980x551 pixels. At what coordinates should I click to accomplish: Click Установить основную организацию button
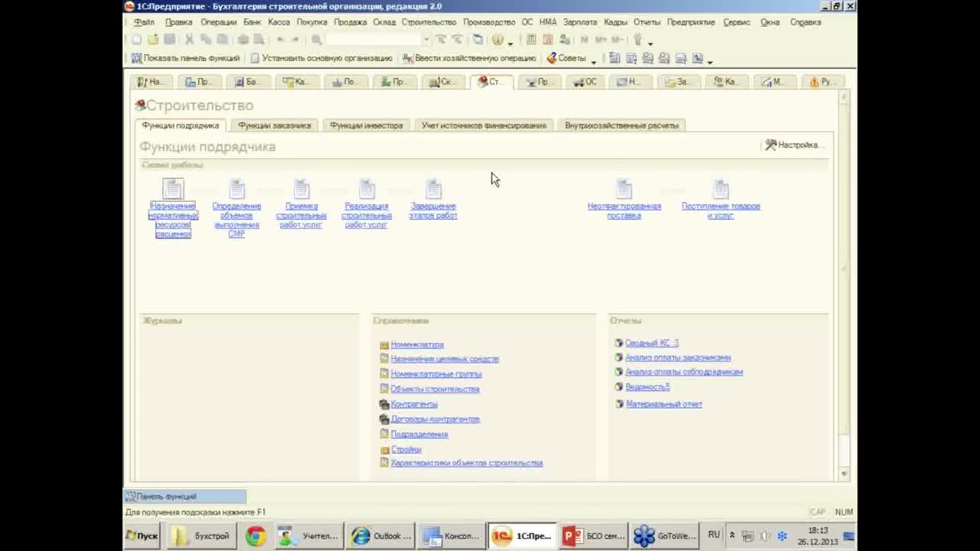point(321,58)
